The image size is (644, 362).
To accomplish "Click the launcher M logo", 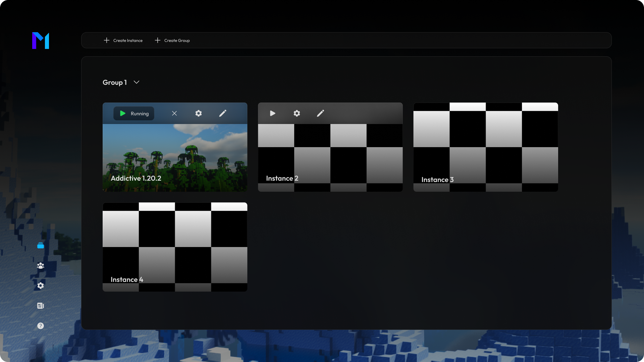I will (41, 41).
